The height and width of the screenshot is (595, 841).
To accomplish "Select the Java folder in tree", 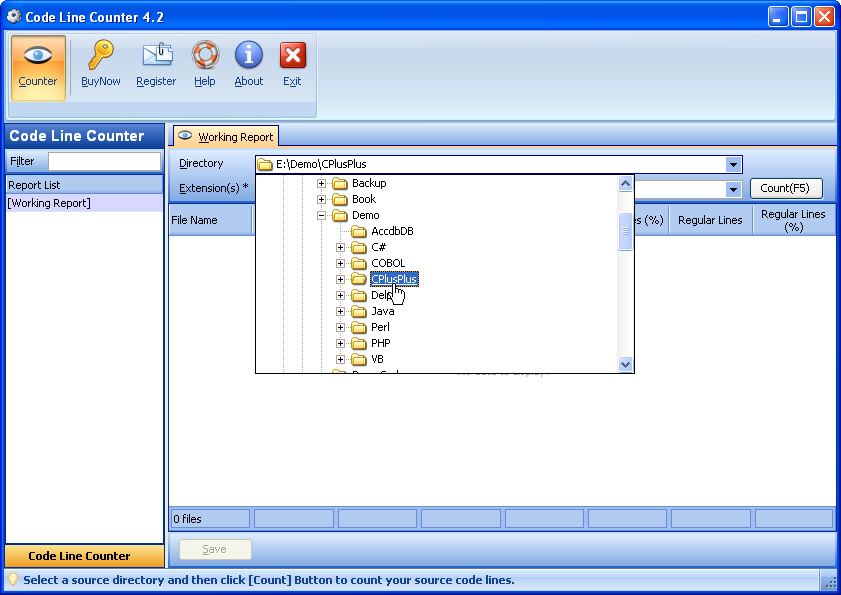I will tap(382, 311).
